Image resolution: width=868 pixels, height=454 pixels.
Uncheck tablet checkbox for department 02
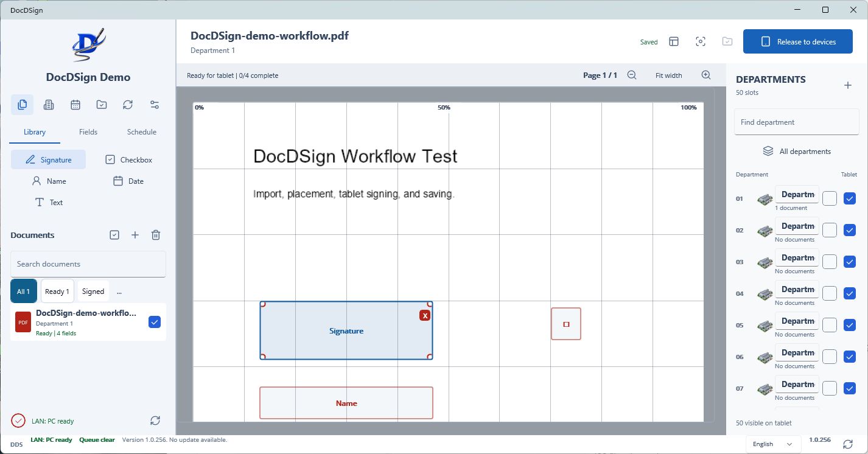[850, 230]
